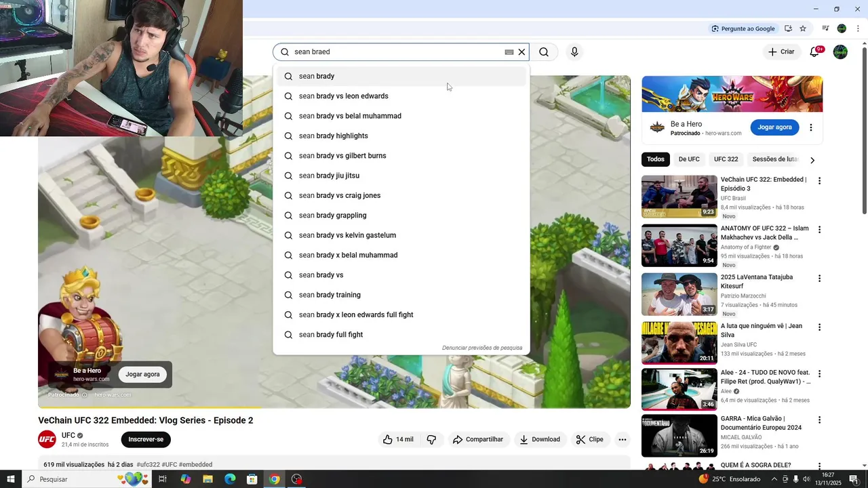Click Jogar agora in sidebar Hero Wars ad
The width and height of the screenshot is (868, 488).
click(774, 127)
